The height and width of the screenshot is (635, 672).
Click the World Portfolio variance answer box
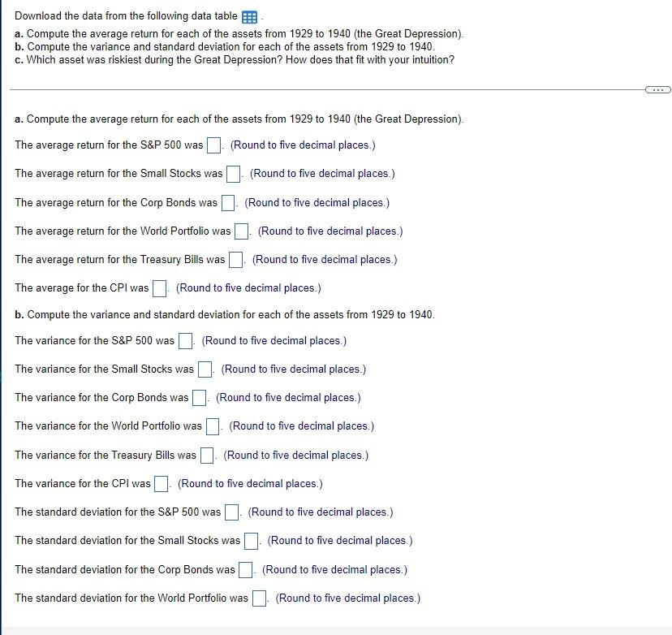point(212,425)
